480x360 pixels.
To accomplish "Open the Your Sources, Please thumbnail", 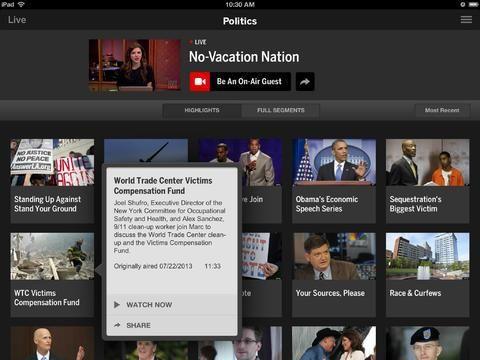I will click(x=334, y=256).
